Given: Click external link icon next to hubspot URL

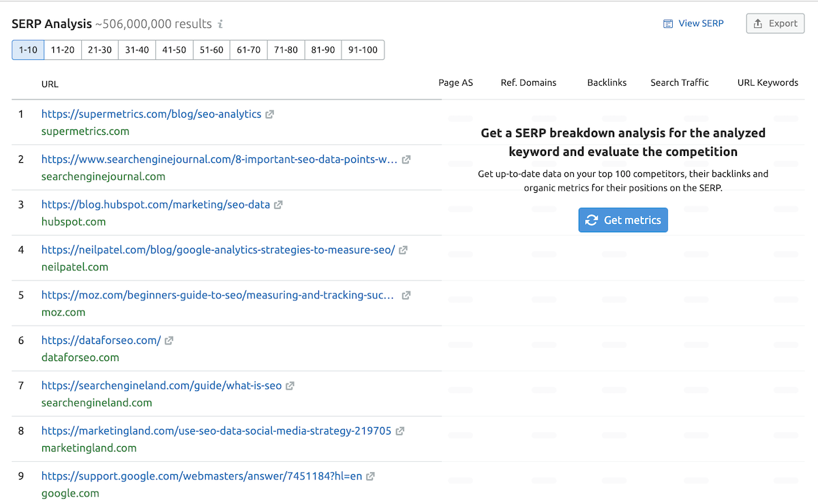Looking at the screenshot, I should click(278, 205).
